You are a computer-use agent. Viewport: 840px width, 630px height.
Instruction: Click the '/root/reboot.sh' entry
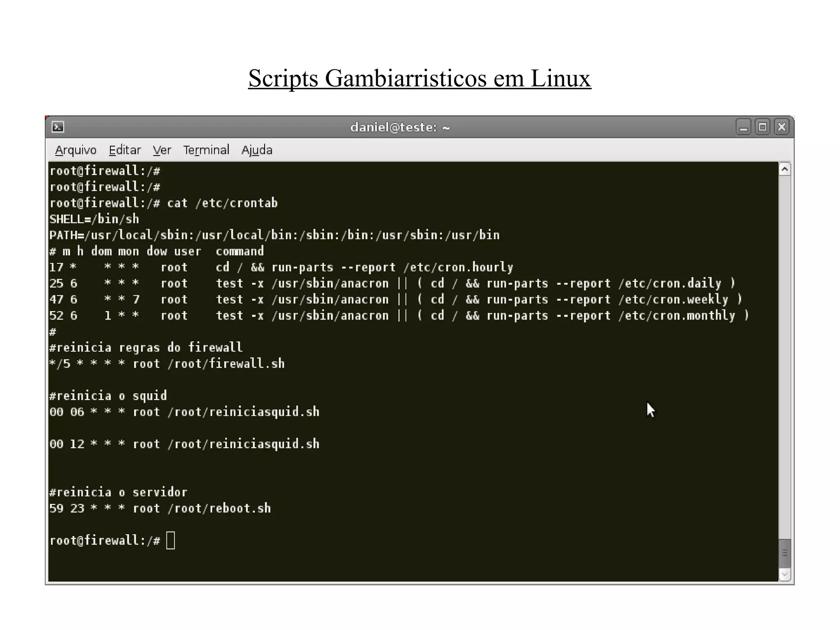pyautogui.click(x=219, y=508)
